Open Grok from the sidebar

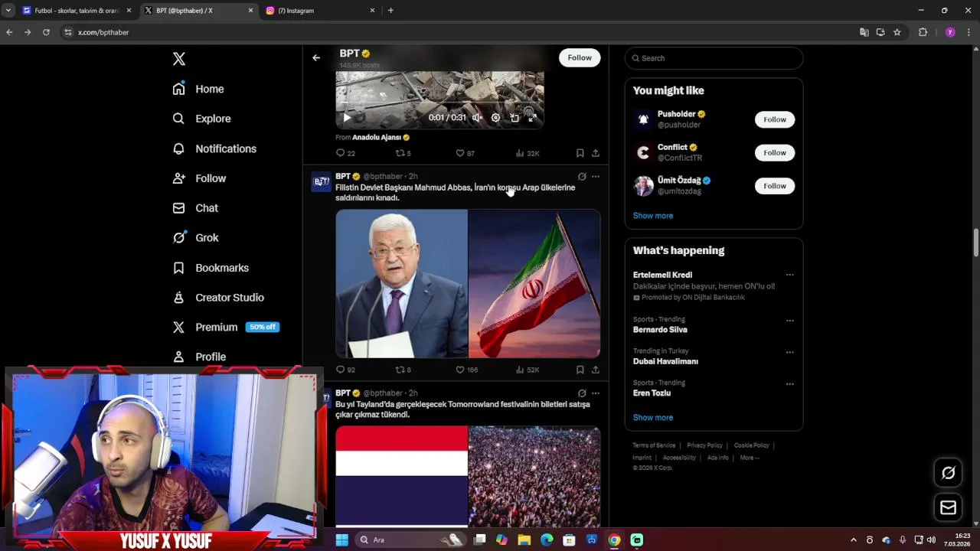tap(195, 238)
